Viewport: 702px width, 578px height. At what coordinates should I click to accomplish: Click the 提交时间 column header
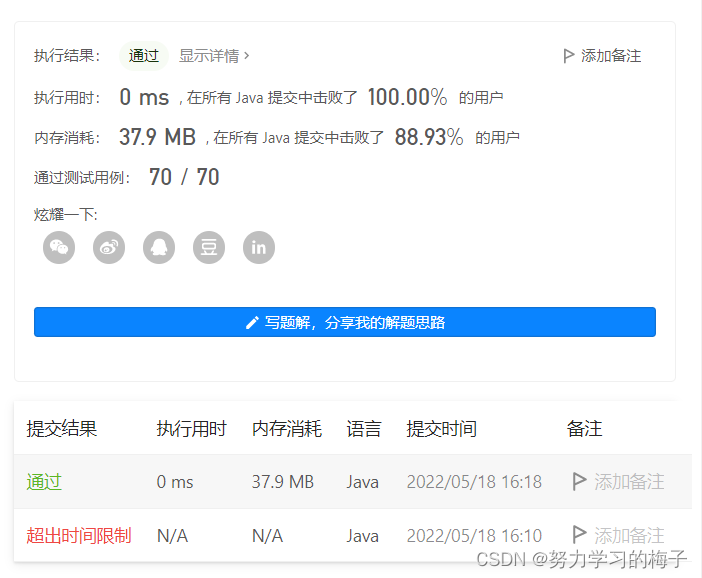pos(441,428)
